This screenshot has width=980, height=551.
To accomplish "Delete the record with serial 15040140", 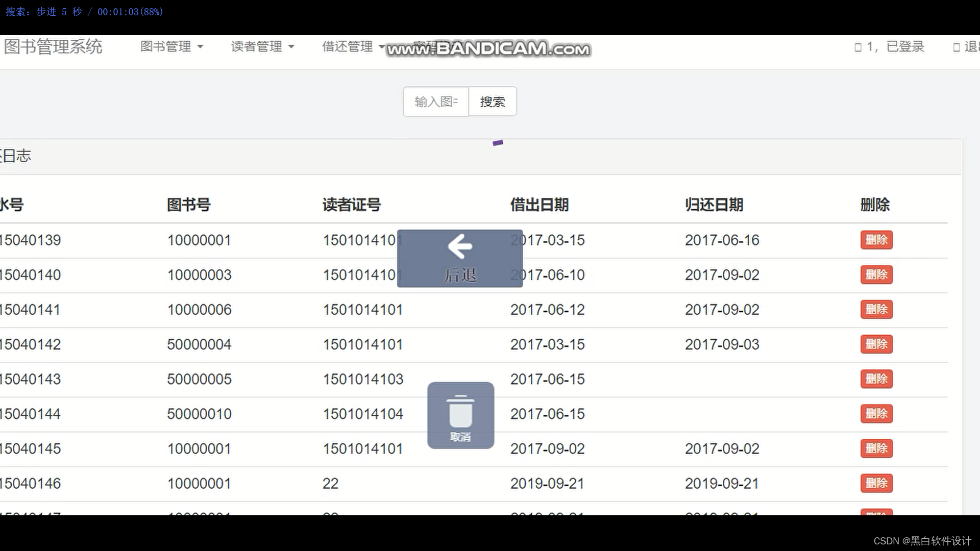I will tap(876, 274).
